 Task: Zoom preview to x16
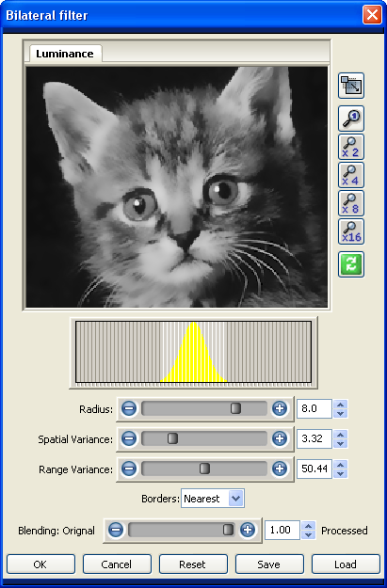coord(351,231)
